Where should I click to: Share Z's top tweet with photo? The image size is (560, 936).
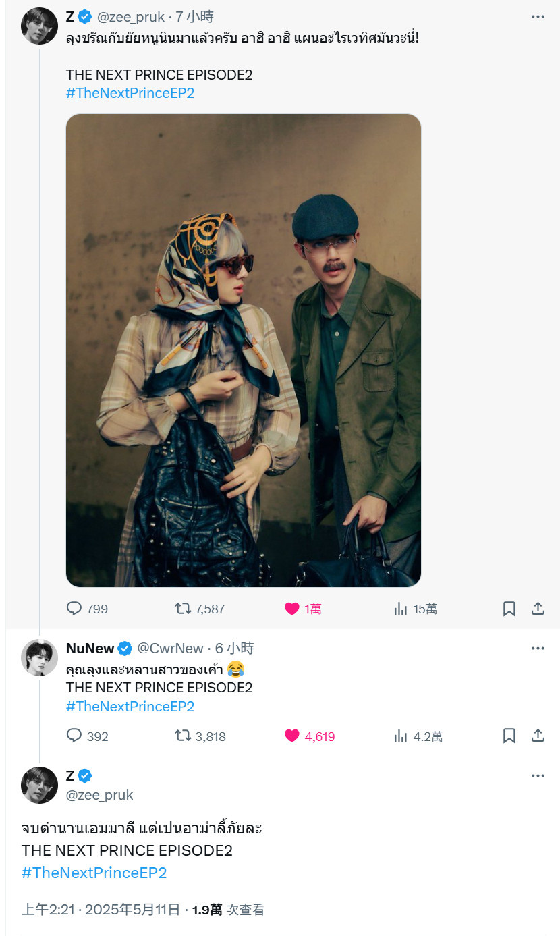538,609
